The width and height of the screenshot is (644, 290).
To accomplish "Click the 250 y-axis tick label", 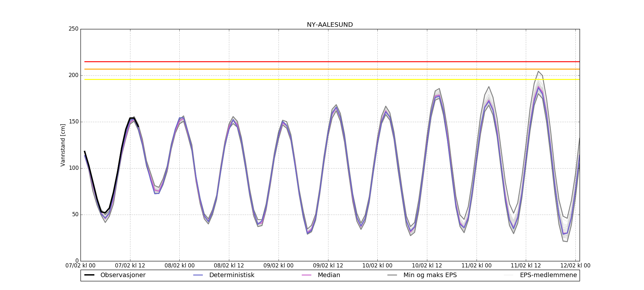I will [x=73, y=29].
